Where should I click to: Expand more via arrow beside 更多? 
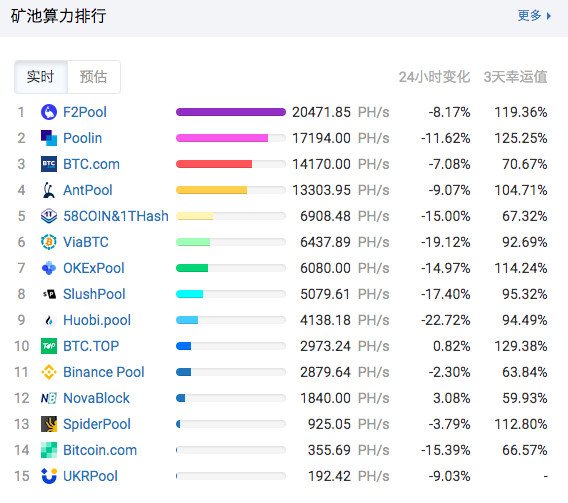549,16
